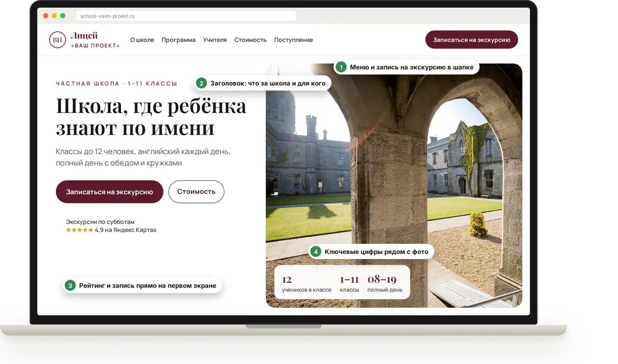This screenshot has width=618, height=364.
Task: Click the five yellow rating stars
Action: pyautogui.click(x=79, y=230)
